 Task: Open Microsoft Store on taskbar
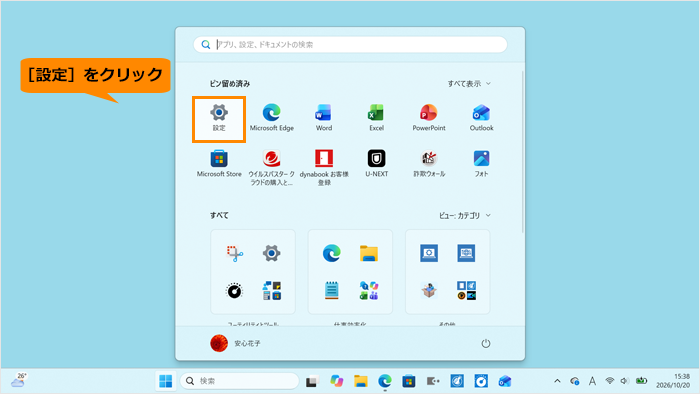coord(409,381)
